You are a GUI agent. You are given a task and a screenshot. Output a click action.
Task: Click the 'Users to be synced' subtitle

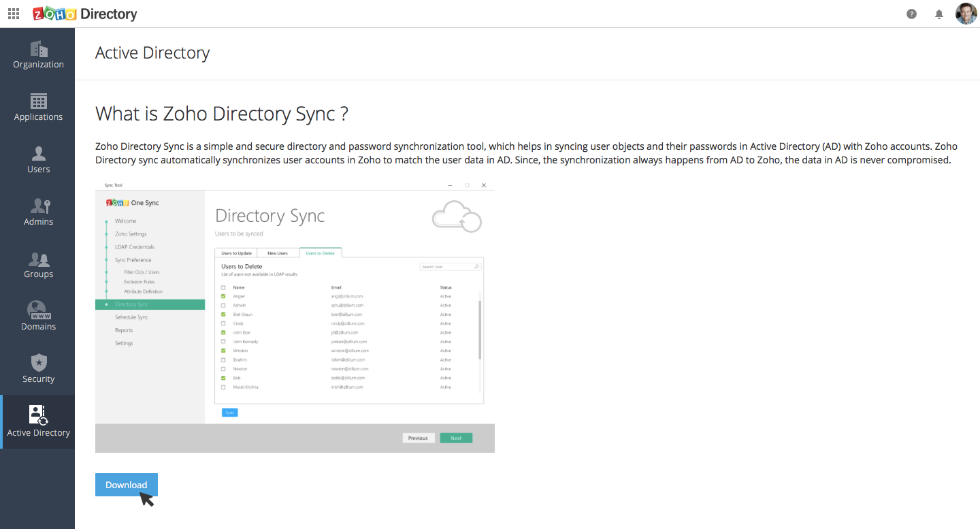pos(239,234)
